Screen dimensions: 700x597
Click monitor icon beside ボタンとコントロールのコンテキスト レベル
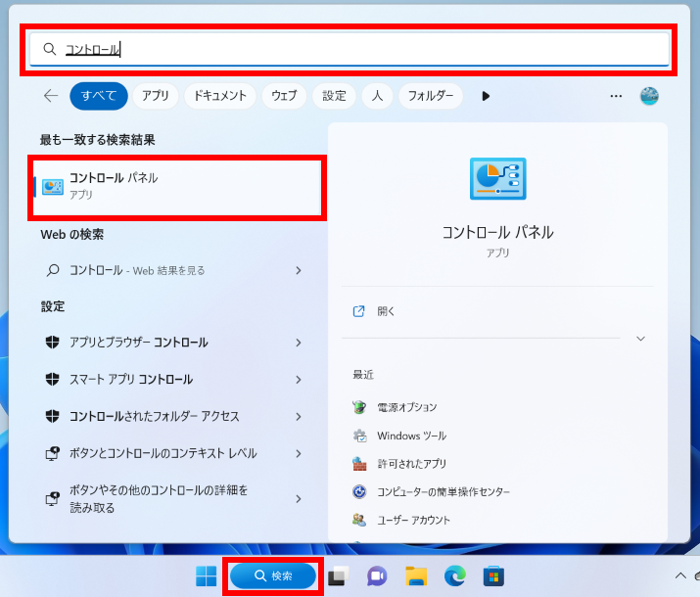click(53, 453)
